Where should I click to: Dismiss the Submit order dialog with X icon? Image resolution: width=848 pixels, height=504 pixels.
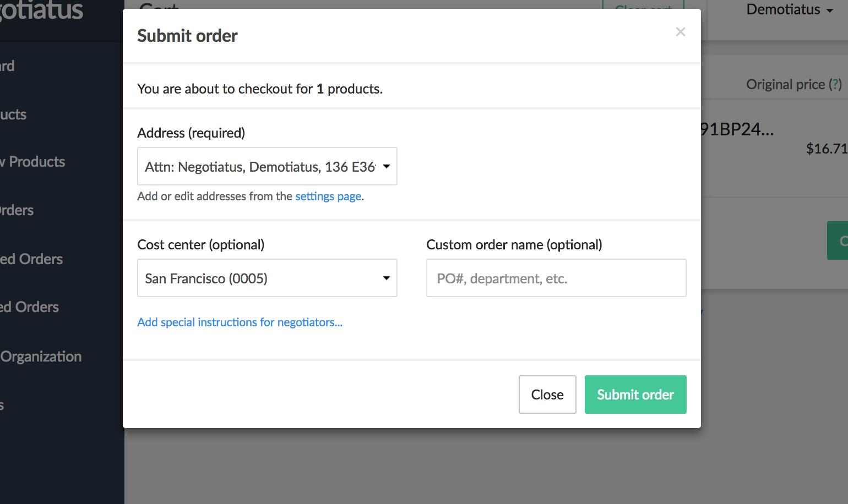[681, 32]
